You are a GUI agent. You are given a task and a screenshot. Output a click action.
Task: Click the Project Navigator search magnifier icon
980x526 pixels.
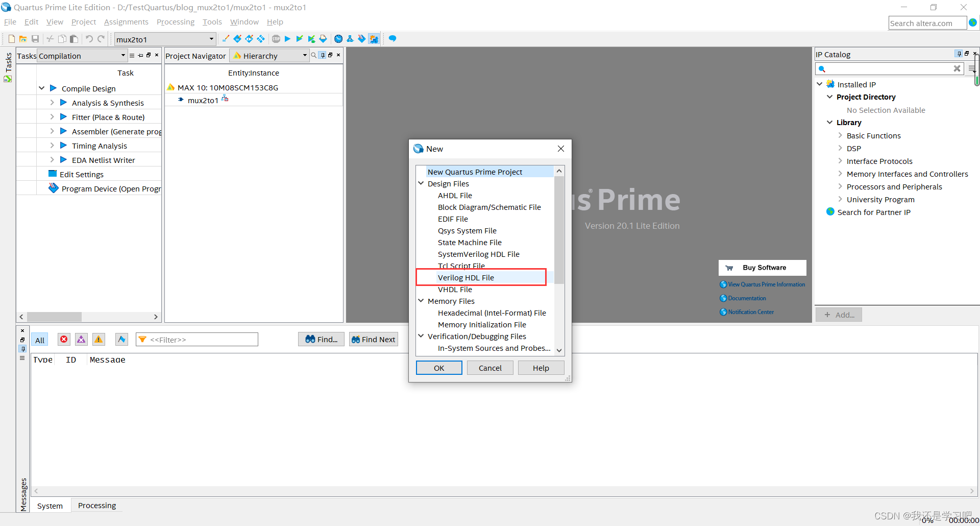click(x=313, y=55)
